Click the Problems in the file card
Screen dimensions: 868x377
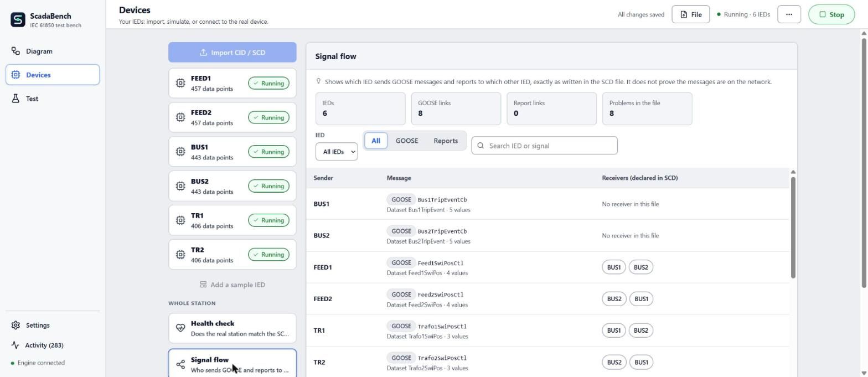tap(647, 109)
